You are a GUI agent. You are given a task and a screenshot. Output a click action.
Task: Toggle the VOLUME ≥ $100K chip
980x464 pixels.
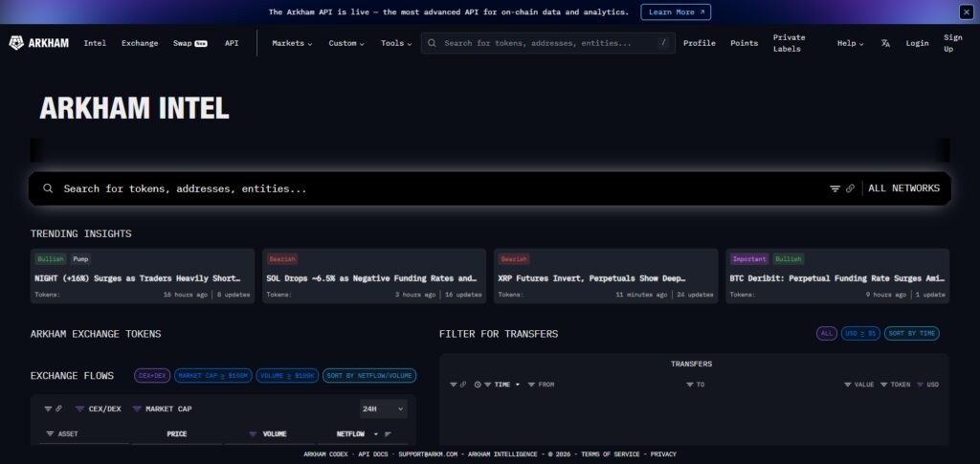pos(287,376)
